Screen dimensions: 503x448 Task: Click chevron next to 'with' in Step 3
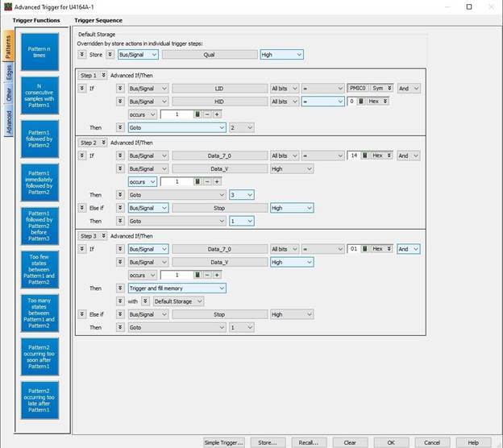click(x=145, y=301)
